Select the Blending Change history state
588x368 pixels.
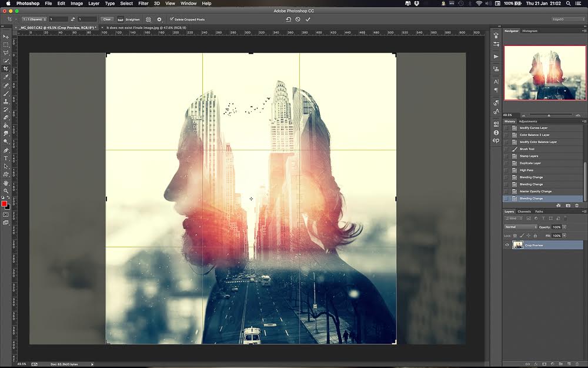pos(535,198)
